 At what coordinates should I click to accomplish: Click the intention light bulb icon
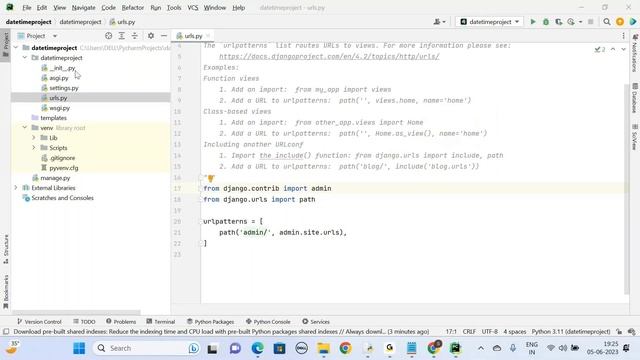211,178
